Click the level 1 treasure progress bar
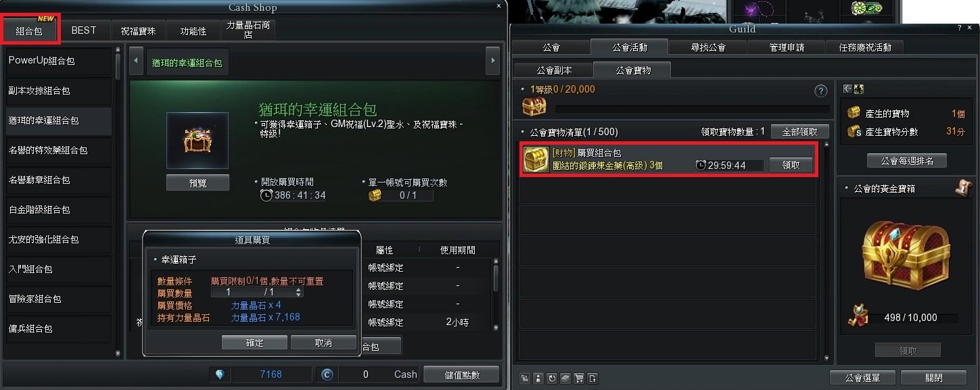The height and width of the screenshot is (390, 980). (x=693, y=108)
